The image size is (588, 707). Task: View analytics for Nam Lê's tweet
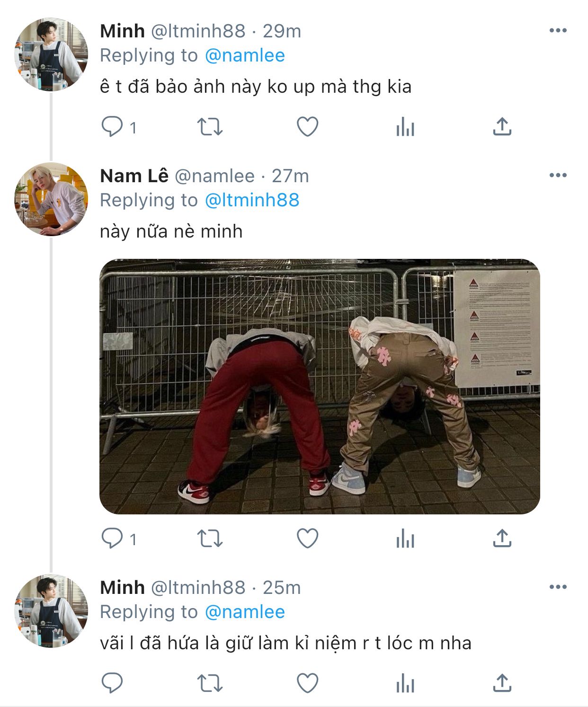pos(405,539)
